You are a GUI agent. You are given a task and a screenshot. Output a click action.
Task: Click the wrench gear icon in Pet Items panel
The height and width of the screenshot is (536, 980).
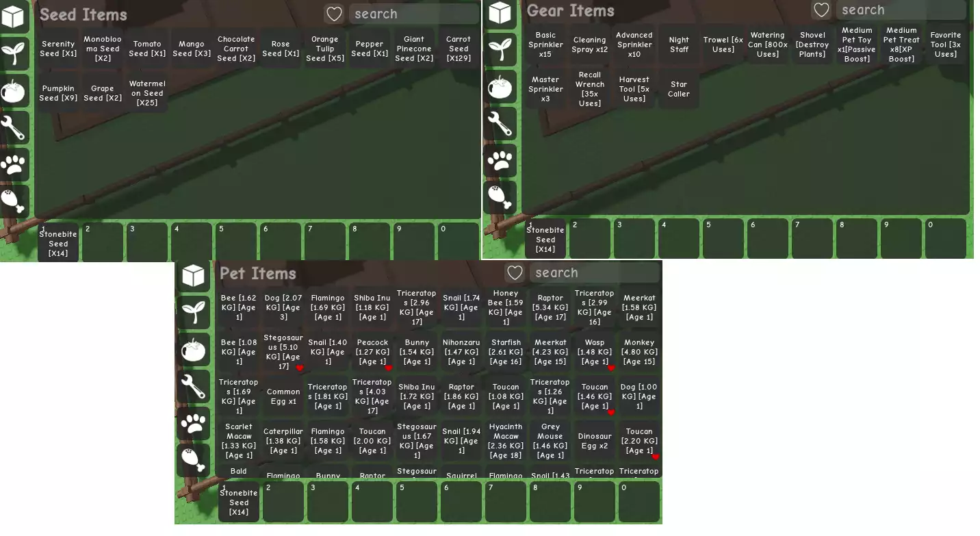(194, 387)
